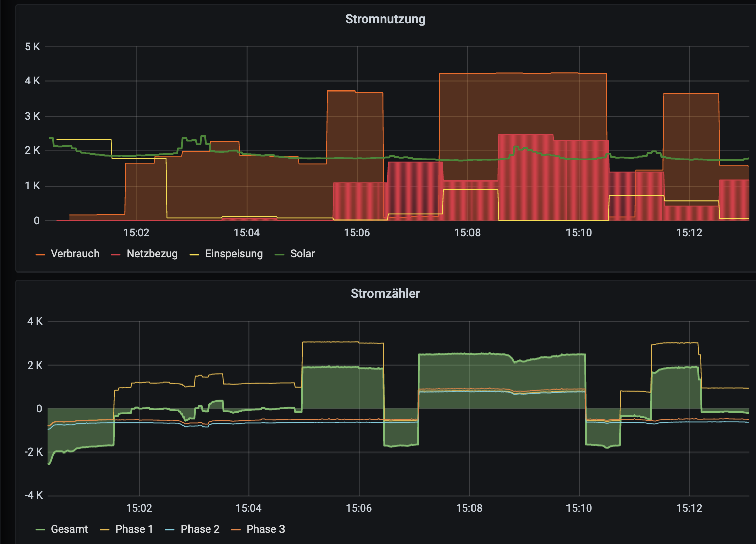Toggle the Gesamt legend entry
756x544 pixels.
point(69,529)
